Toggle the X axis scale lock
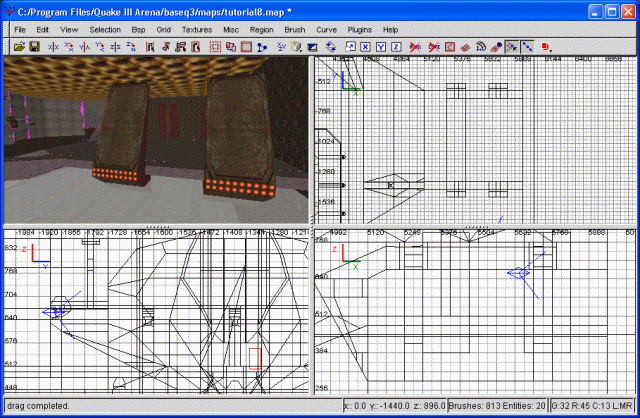This screenshot has height=418, width=640. [365, 47]
